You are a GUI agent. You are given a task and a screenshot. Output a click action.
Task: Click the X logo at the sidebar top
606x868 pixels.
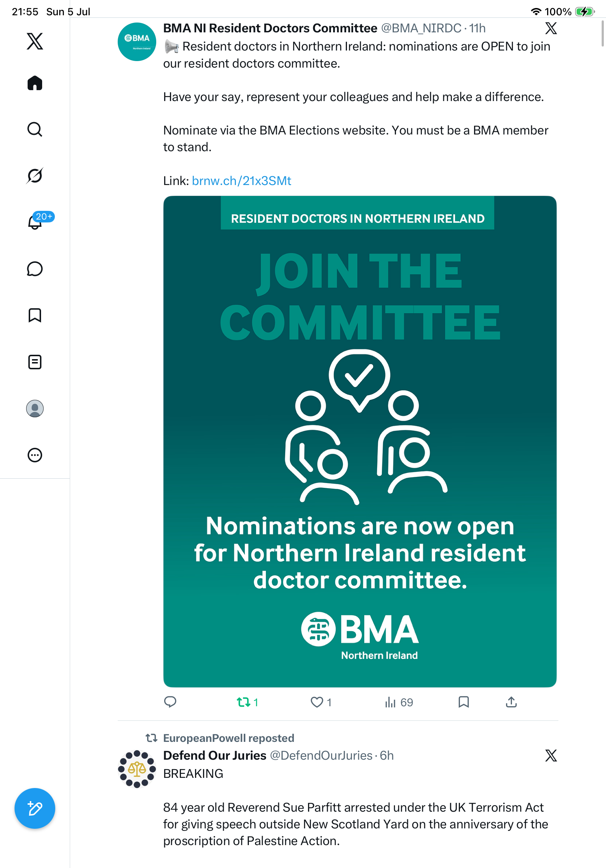(35, 41)
